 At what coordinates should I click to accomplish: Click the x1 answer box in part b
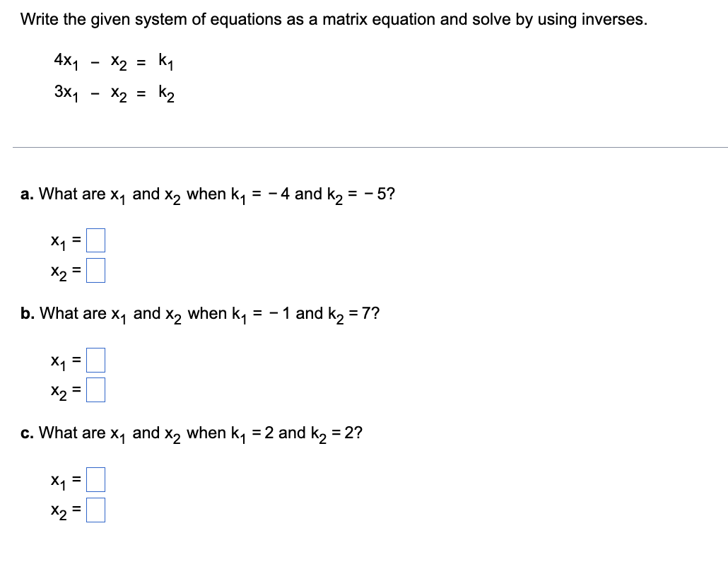tap(97, 360)
